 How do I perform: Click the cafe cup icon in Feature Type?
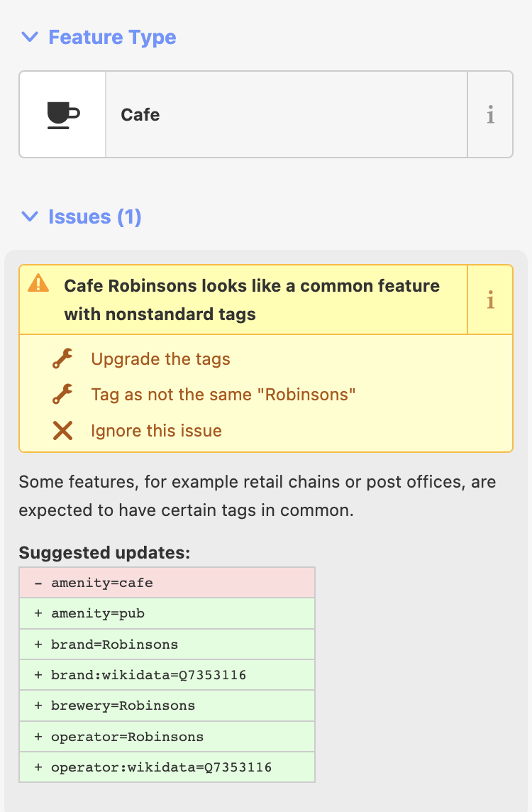coord(62,114)
